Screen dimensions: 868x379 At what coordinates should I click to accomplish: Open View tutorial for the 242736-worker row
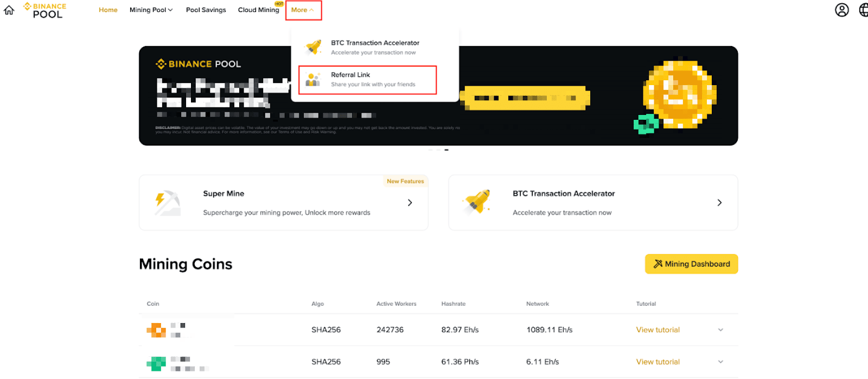pyautogui.click(x=658, y=330)
